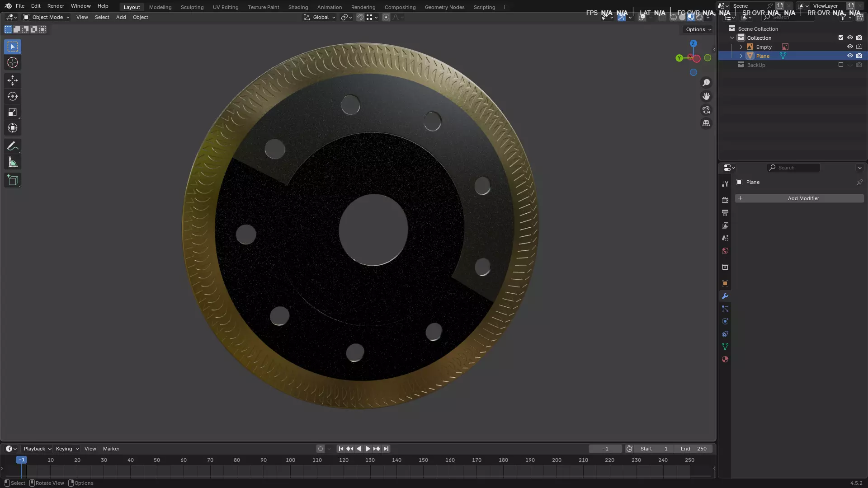Open the Tool properties tab
Viewport: 868px width, 488px height.
725,184
